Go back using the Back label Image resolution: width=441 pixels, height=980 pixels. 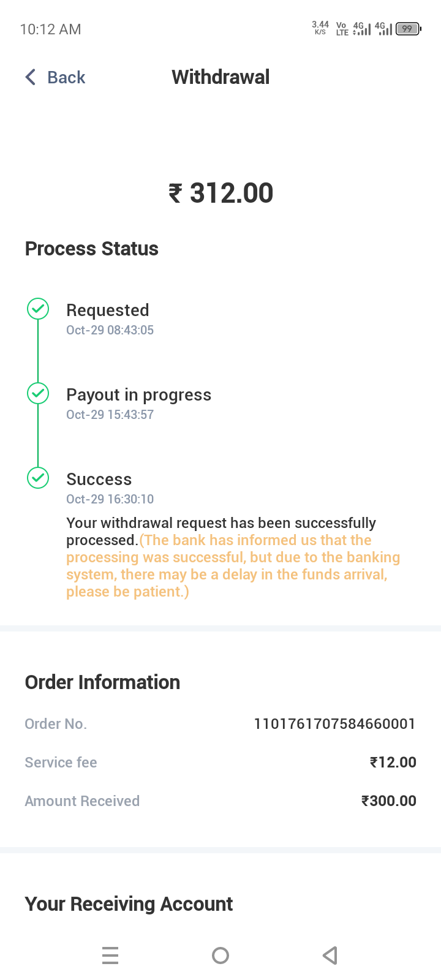pyautogui.click(x=66, y=77)
